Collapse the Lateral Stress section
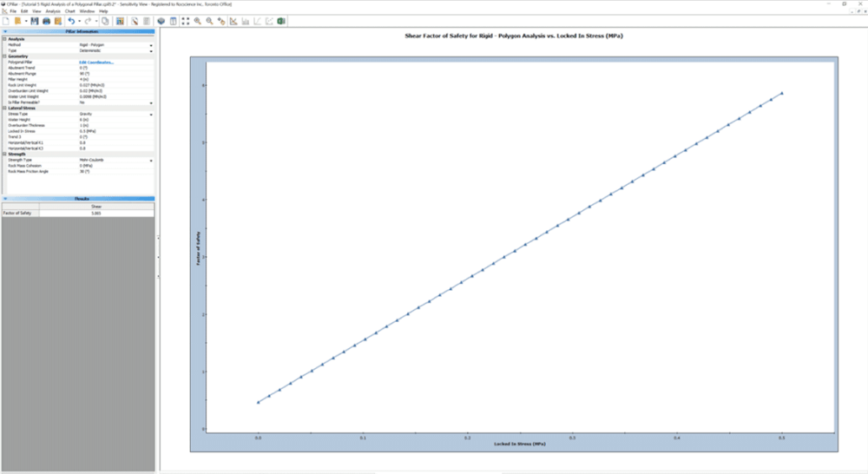 pyautogui.click(x=3, y=108)
